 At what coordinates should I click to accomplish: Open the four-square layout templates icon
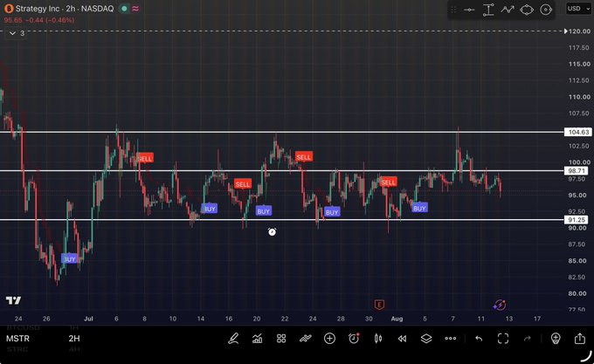point(281,339)
